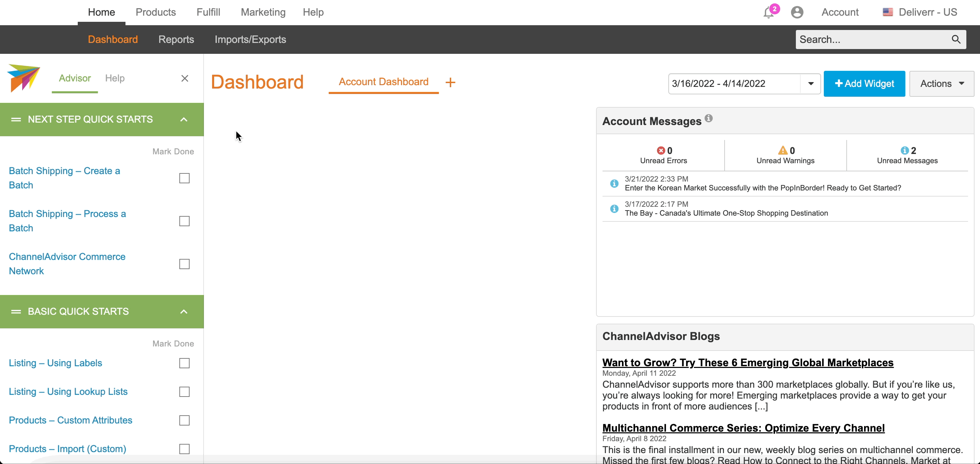Click the Unread Warnings triangle icon
Viewport: 980px width, 464px height.
click(x=783, y=150)
